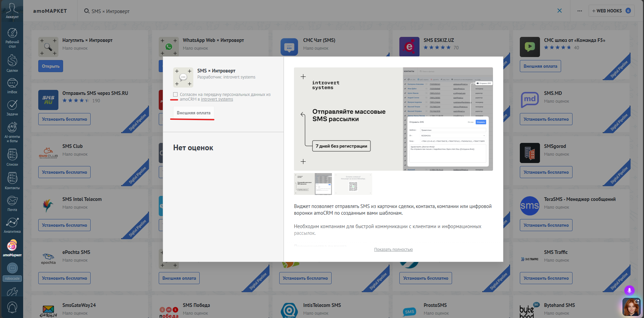Install ePochta SMS for free
Viewport: 644px width, 318px height.
(x=64, y=278)
